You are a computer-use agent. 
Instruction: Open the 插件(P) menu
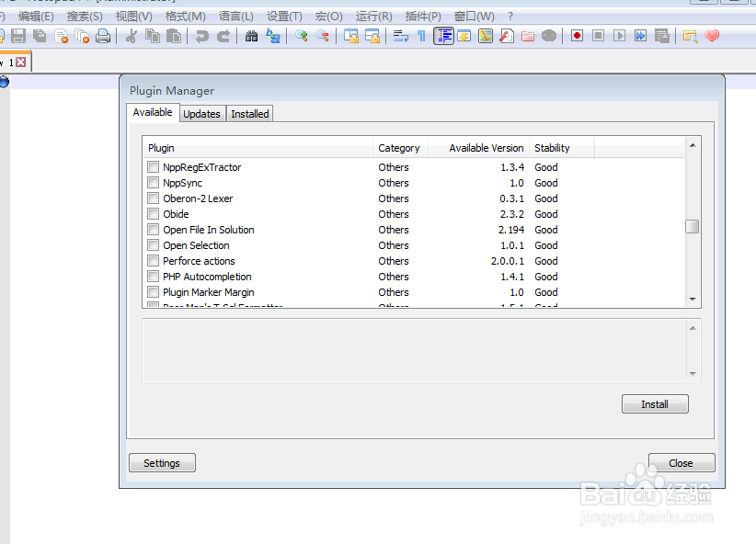click(x=423, y=17)
